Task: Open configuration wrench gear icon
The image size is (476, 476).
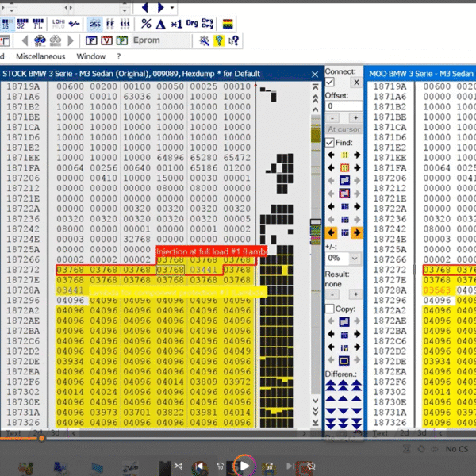Action: click(205, 40)
